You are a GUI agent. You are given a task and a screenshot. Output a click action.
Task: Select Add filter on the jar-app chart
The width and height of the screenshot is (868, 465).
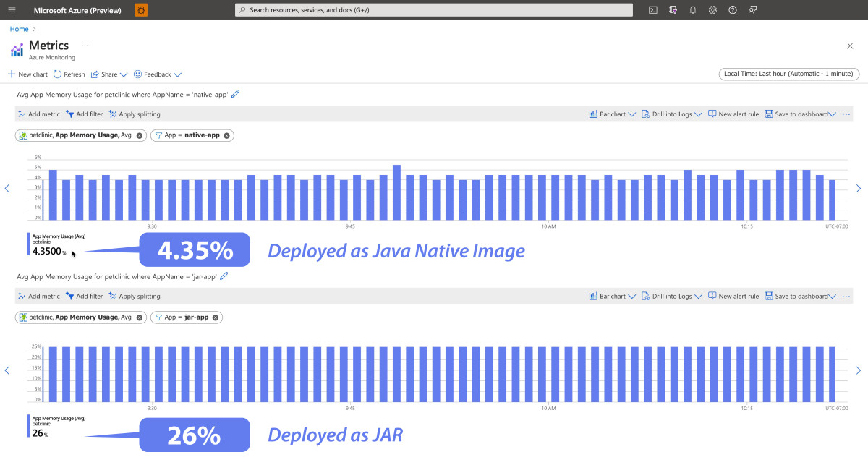coord(84,296)
